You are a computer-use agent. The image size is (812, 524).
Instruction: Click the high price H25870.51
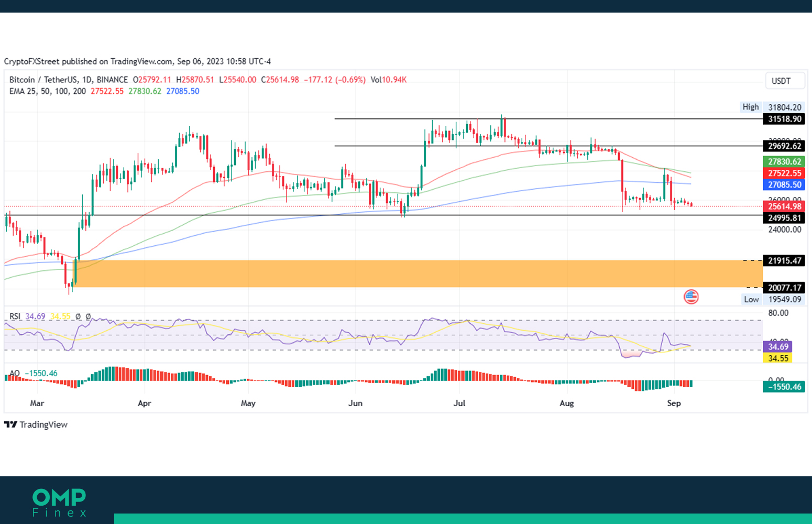(x=195, y=80)
